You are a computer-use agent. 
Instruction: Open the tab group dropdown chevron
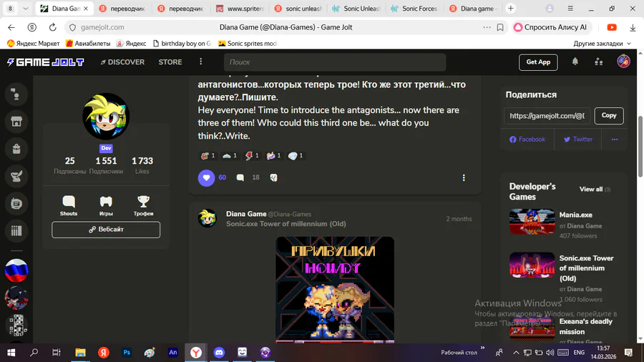click(25, 8)
